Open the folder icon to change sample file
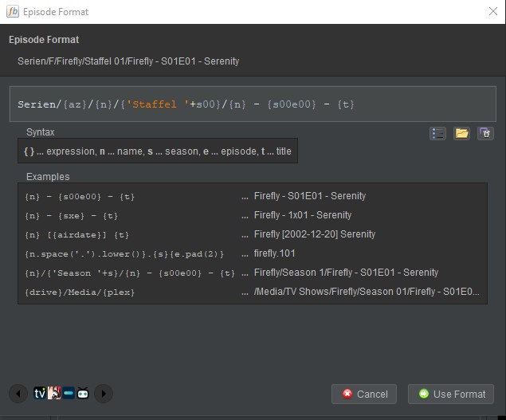The image size is (506, 420). pyautogui.click(x=461, y=133)
